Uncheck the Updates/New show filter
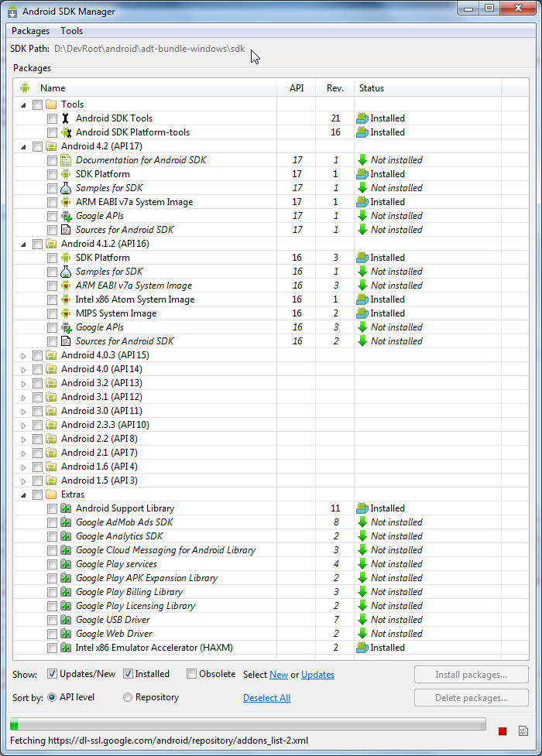Screen dimensions: 542x756 tap(52, 674)
